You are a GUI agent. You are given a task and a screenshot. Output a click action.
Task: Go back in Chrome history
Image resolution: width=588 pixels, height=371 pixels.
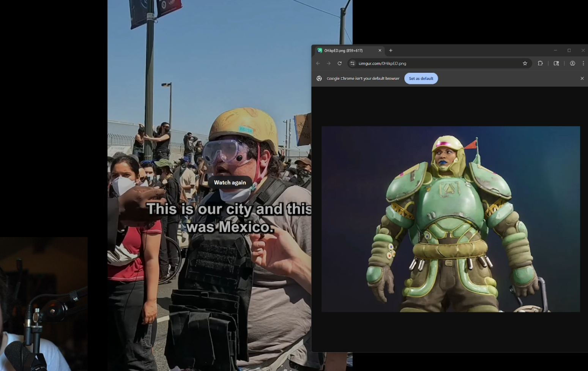click(318, 63)
